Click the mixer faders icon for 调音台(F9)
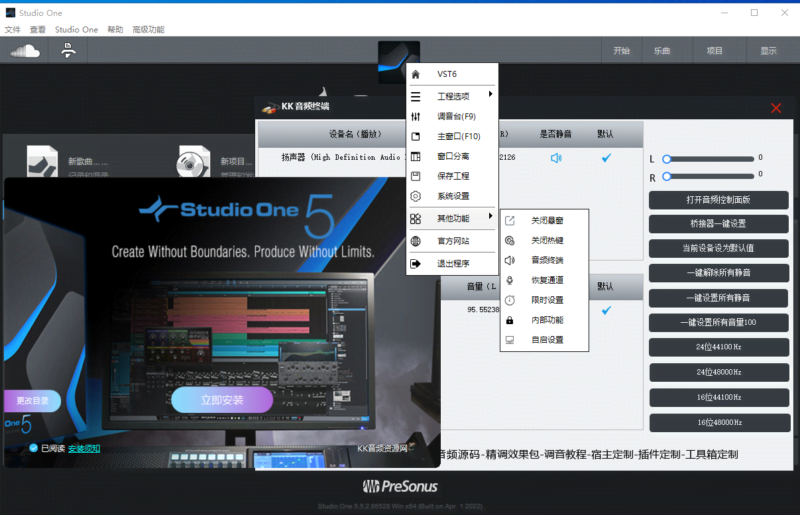Image resolution: width=800 pixels, height=515 pixels. (x=416, y=116)
